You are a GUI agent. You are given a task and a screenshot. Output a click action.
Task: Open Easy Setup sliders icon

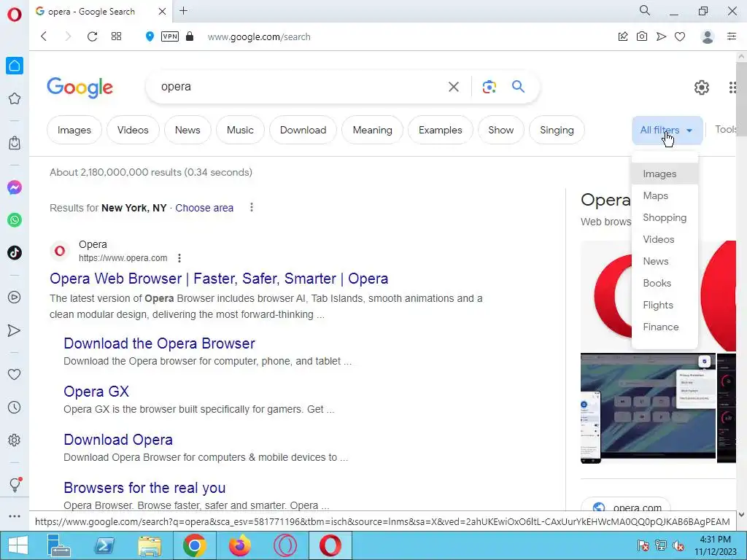pos(732,36)
